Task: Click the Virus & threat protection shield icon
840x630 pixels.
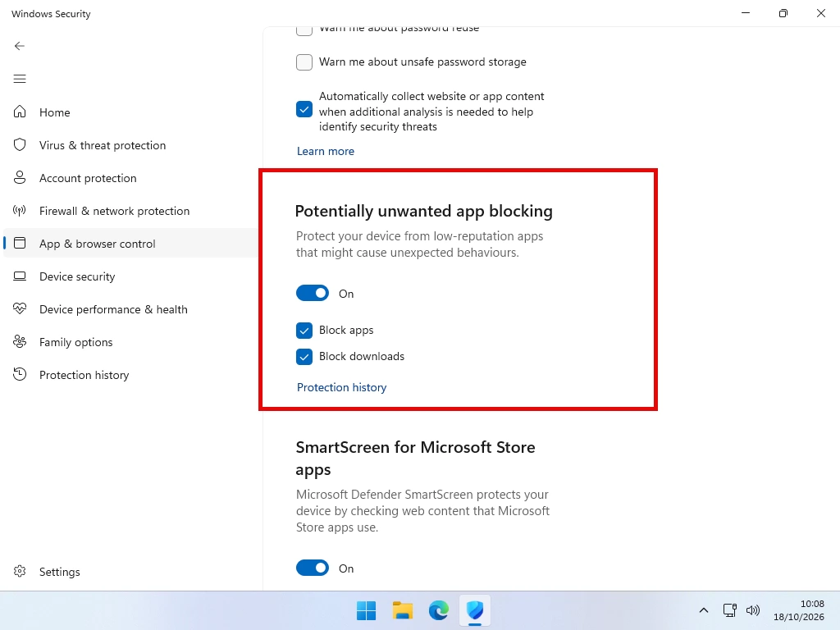Action: (20, 144)
